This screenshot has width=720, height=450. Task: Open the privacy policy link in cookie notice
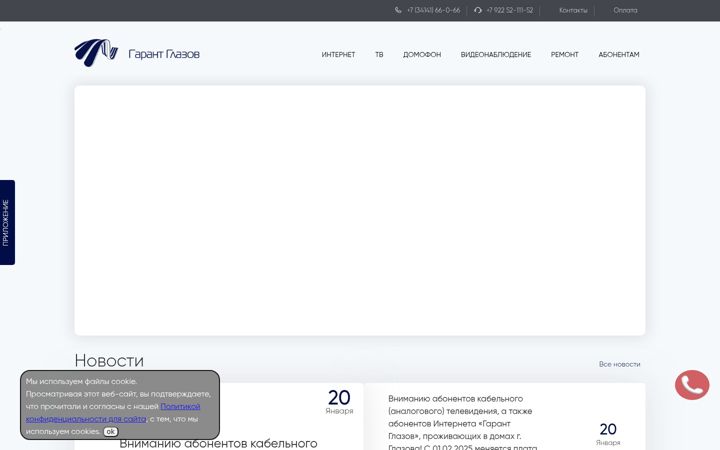tap(113, 413)
